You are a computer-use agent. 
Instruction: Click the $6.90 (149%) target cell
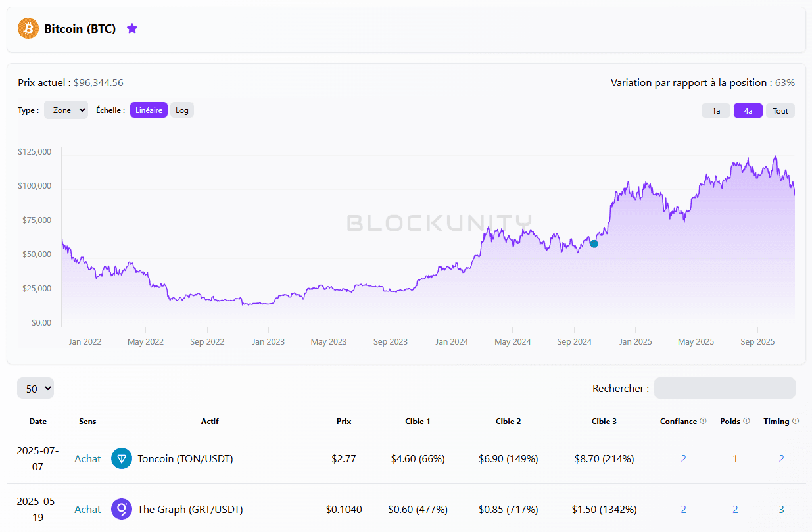(x=508, y=458)
